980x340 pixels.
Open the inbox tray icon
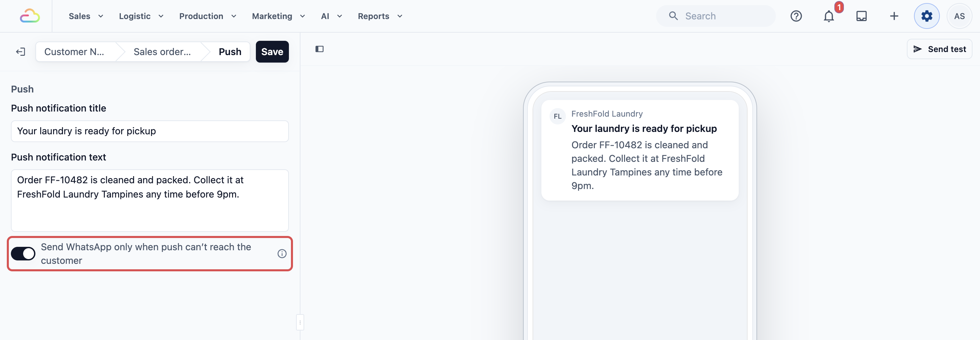coord(861,16)
